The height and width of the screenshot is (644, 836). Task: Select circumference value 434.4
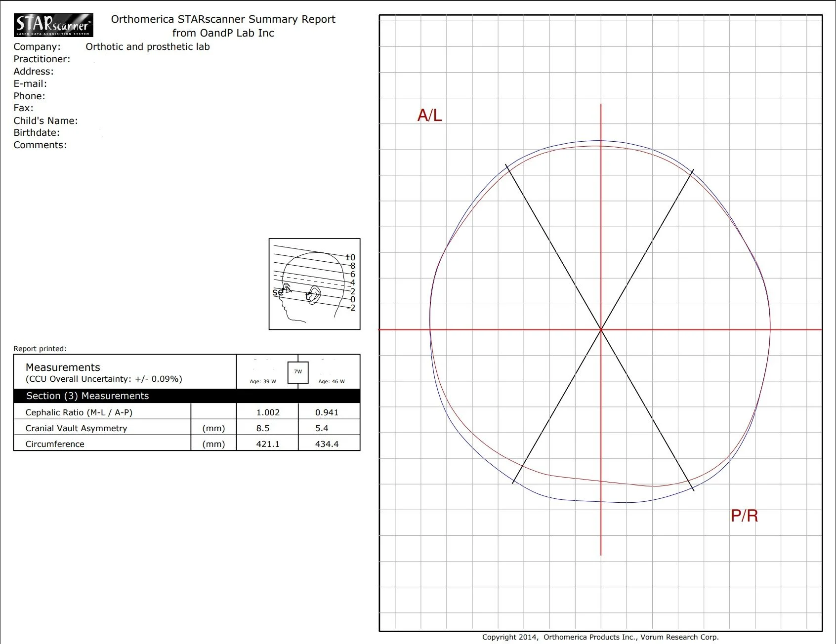[x=327, y=444]
